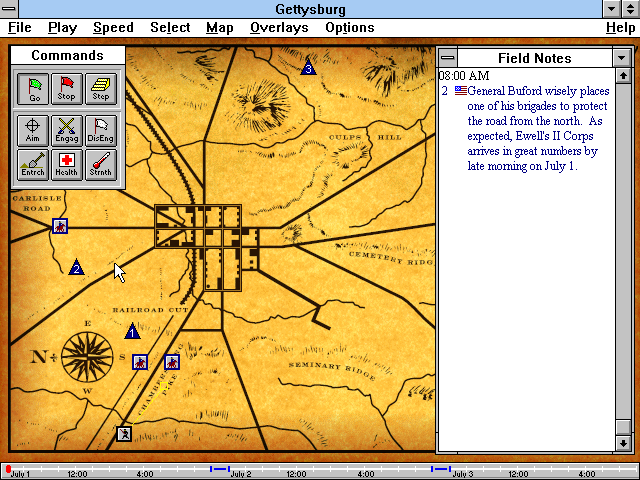Viewport: 640px width, 480px height.
Task: Click the Commands panel title
Action: tap(68, 55)
